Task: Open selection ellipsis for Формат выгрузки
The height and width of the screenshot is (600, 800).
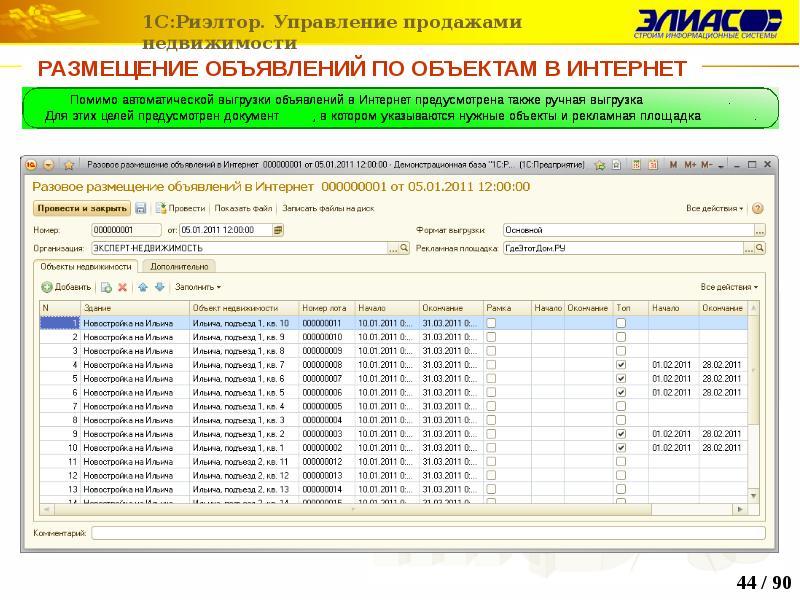Action: pos(760,231)
